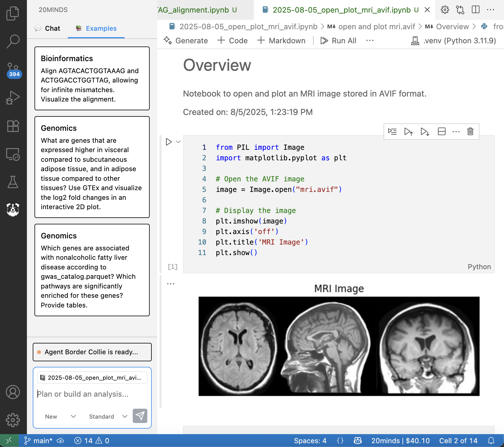Select the Examples tab
The height and width of the screenshot is (447, 504).
[96, 28]
